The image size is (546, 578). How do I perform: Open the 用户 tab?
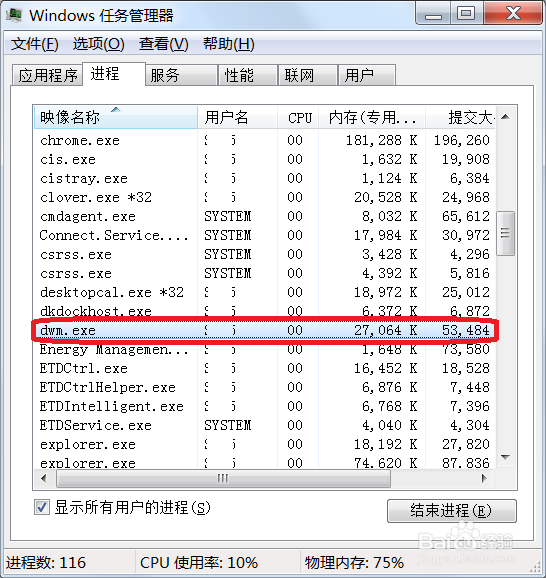point(367,75)
